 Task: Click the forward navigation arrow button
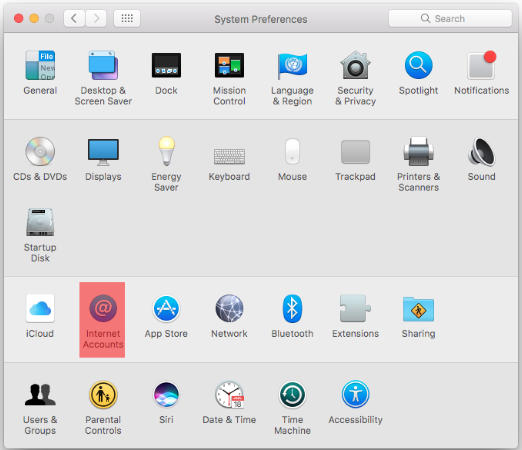tap(96, 18)
